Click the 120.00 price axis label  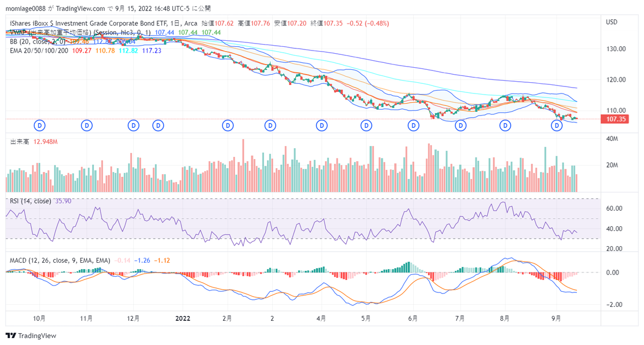[x=616, y=80]
